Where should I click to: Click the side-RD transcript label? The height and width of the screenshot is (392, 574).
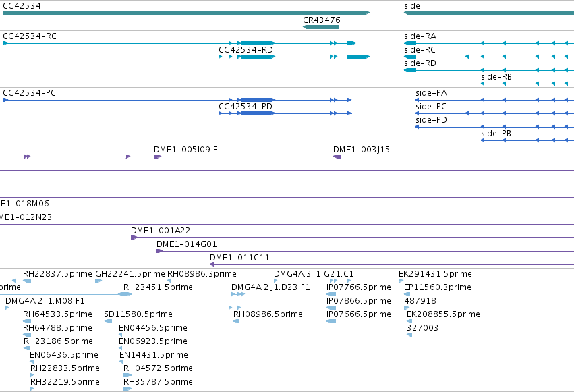(420, 63)
